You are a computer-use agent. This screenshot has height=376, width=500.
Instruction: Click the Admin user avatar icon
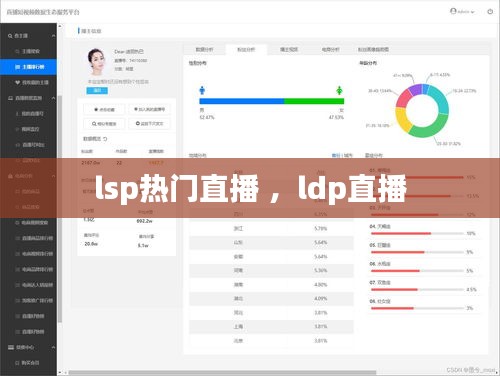tap(453, 11)
